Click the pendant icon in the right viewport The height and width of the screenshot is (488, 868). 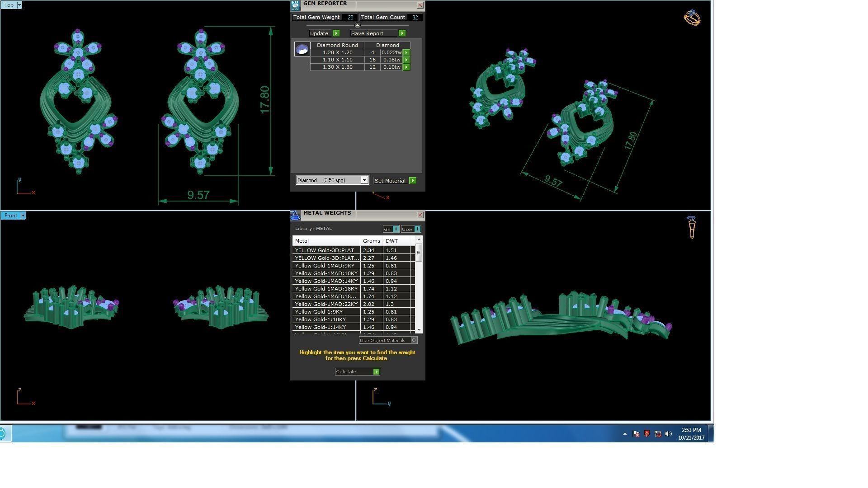tap(692, 227)
